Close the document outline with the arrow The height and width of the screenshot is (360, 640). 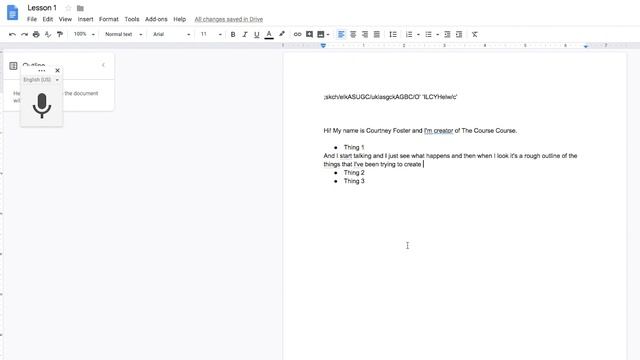pyautogui.click(x=104, y=65)
